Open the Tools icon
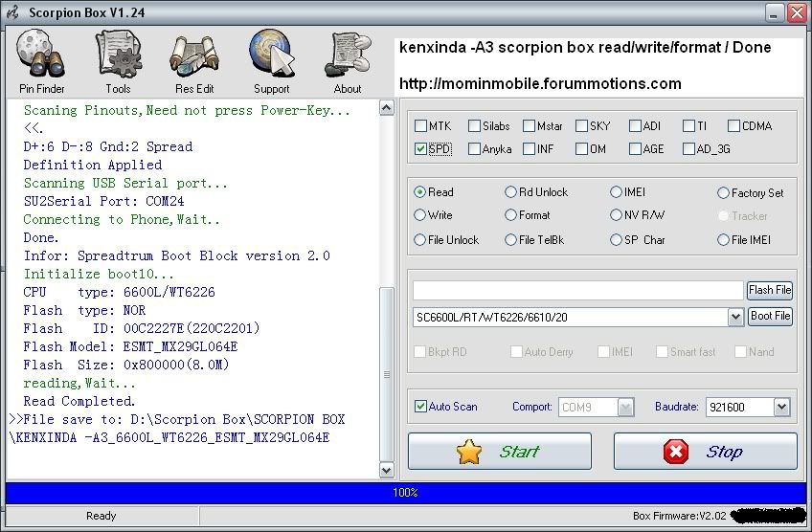 [x=118, y=61]
